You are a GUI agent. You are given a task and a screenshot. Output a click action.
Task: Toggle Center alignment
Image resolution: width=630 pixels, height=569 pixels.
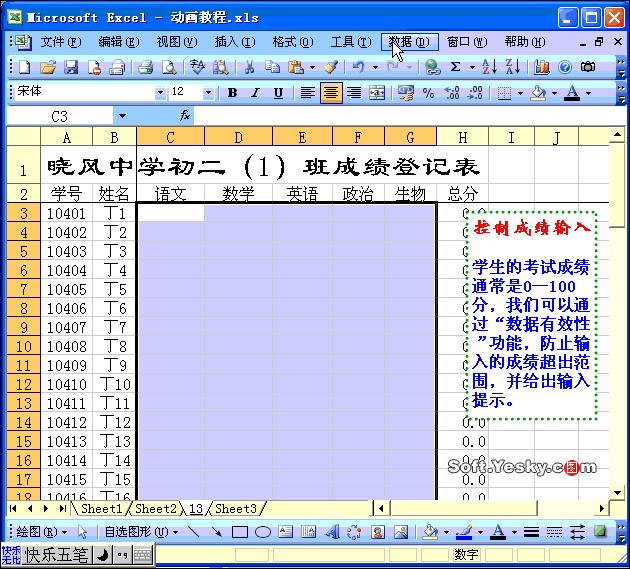331,93
